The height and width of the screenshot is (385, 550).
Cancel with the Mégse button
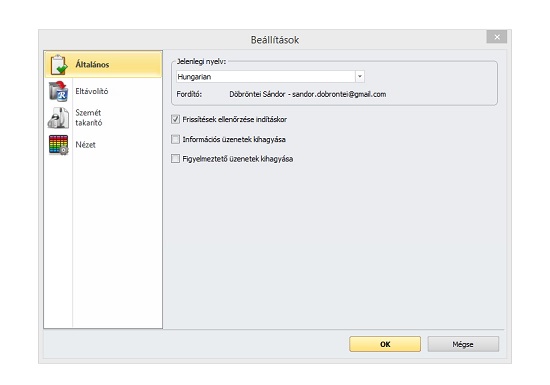coord(463,344)
